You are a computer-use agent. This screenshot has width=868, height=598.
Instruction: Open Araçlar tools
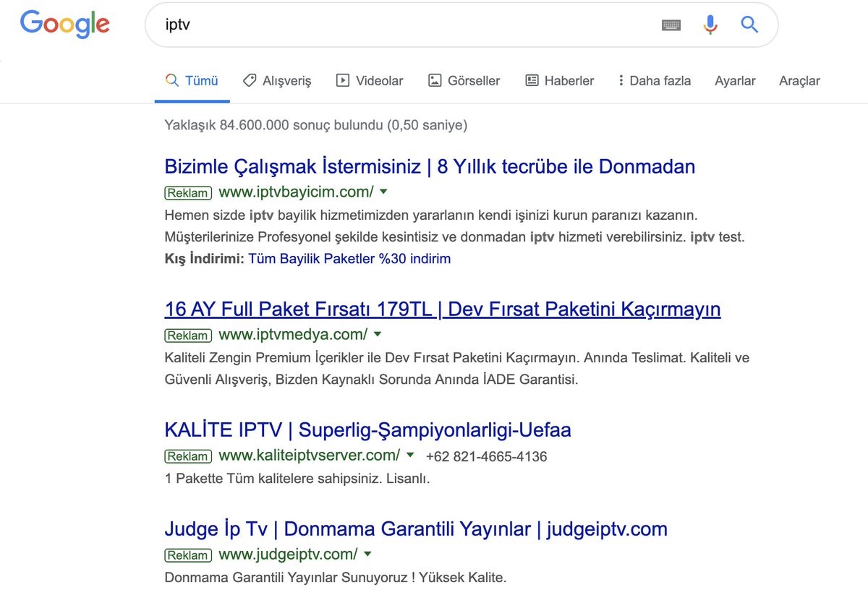(799, 81)
